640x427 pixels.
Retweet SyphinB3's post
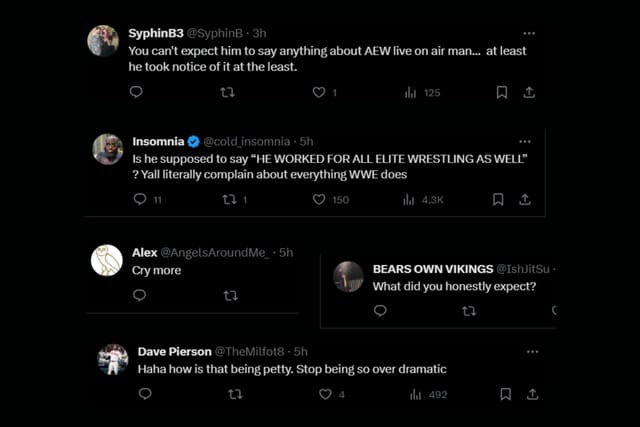[227, 92]
